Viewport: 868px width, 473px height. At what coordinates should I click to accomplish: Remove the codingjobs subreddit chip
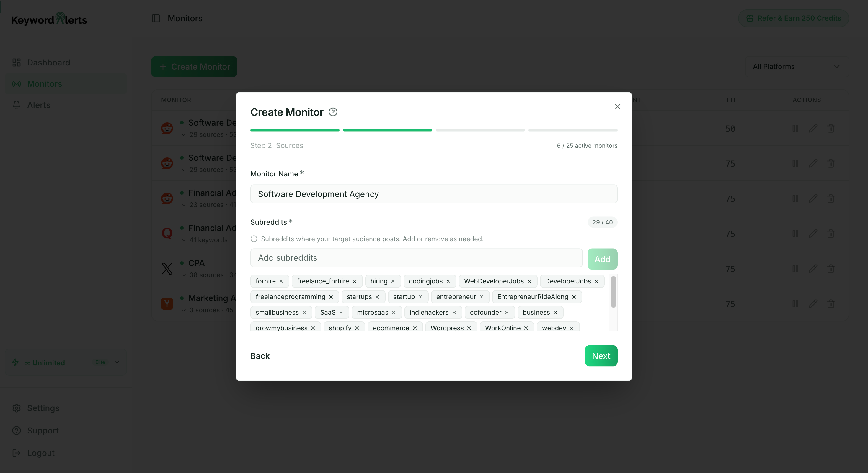point(448,281)
